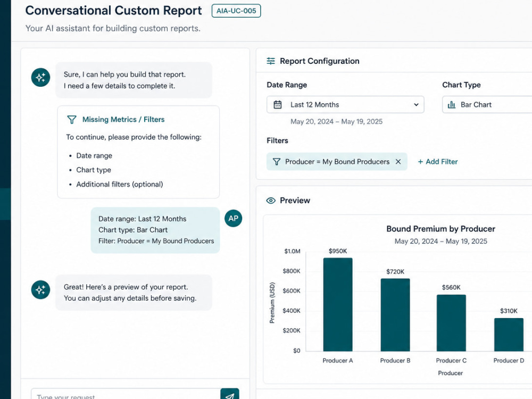Click the Missing Metrics / Filters heading

point(123,119)
